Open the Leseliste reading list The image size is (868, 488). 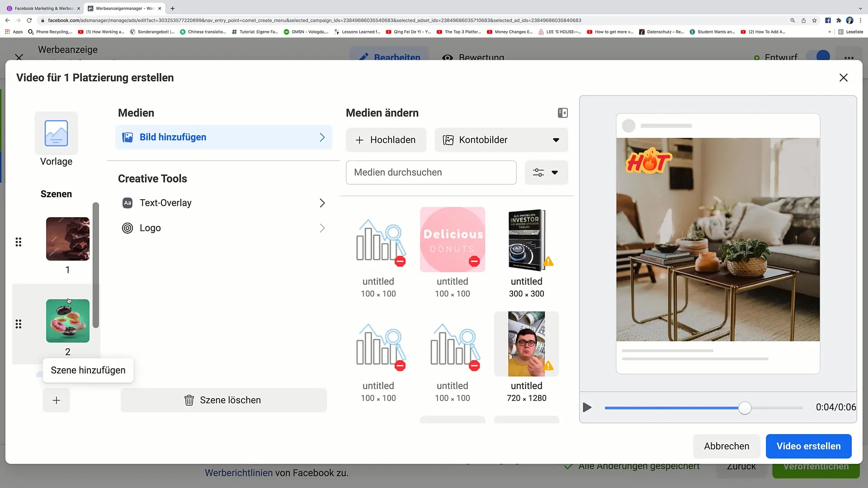(851, 32)
